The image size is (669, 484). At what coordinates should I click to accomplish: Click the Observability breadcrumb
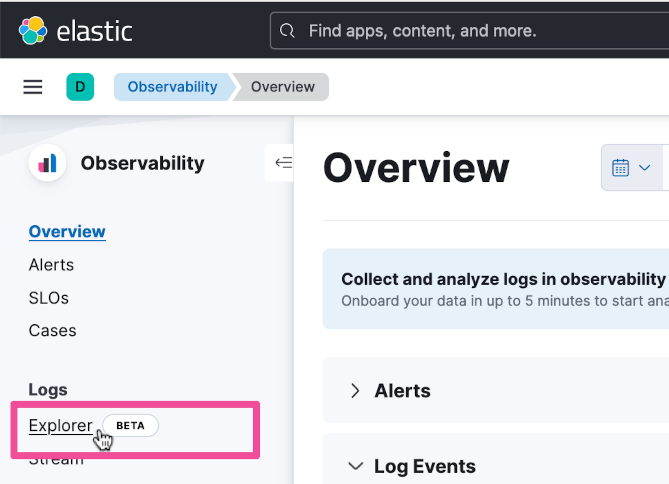[172, 87]
